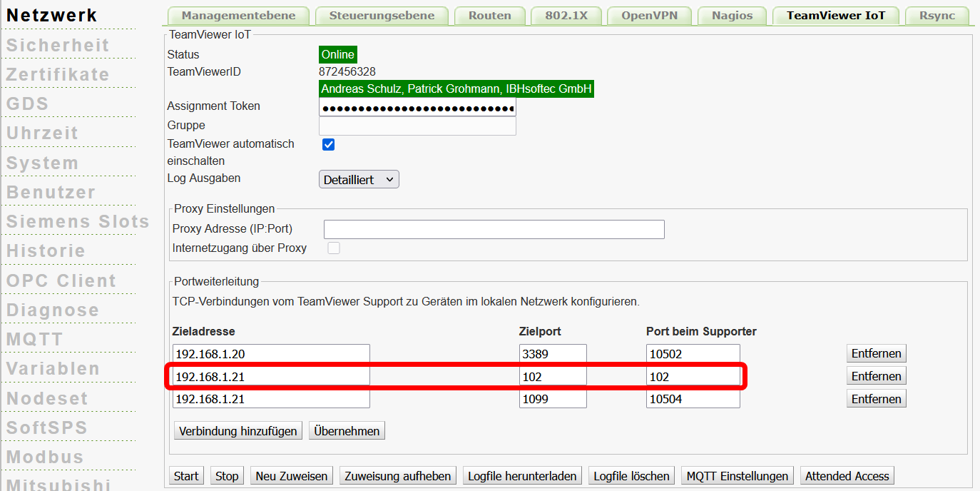
Task: Toggle TeamViewer automatisch einschalten checkbox
Action: tap(329, 145)
